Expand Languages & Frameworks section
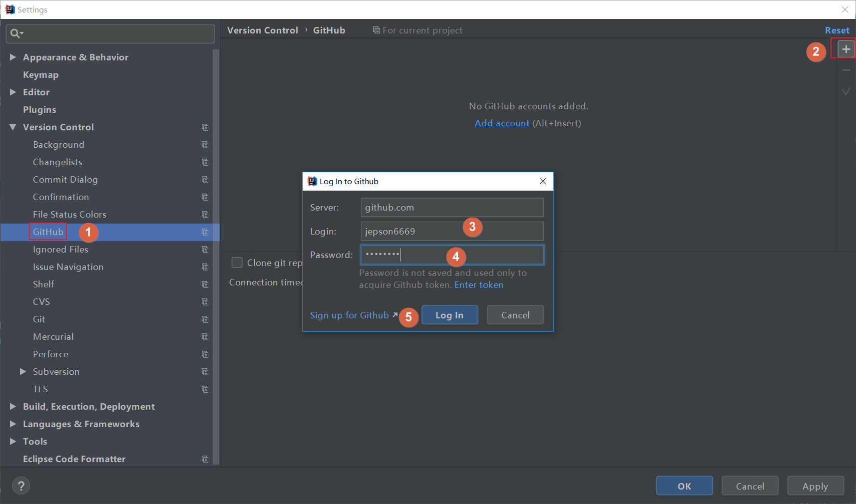The height and width of the screenshot is (504, 856). coord(13,424)
